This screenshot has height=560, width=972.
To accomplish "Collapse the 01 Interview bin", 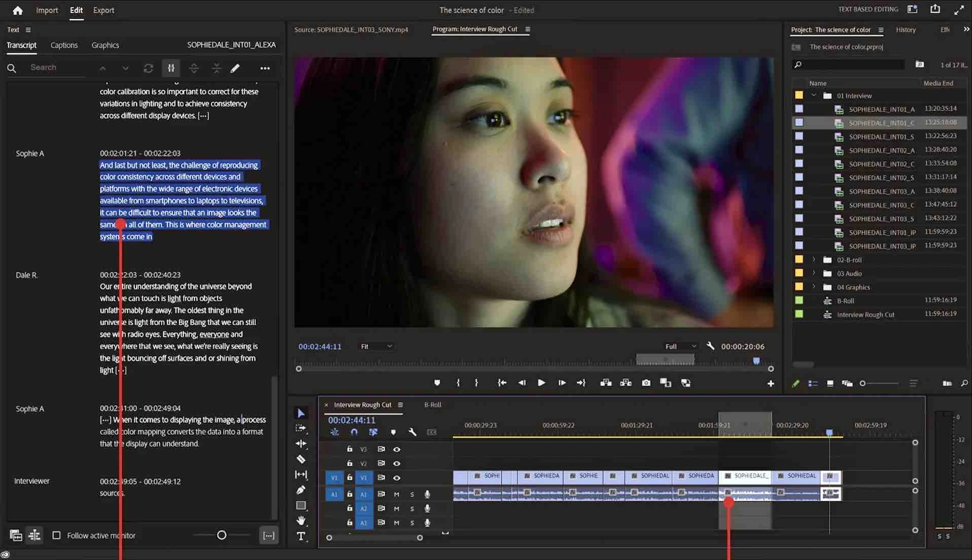I will 813,95.
